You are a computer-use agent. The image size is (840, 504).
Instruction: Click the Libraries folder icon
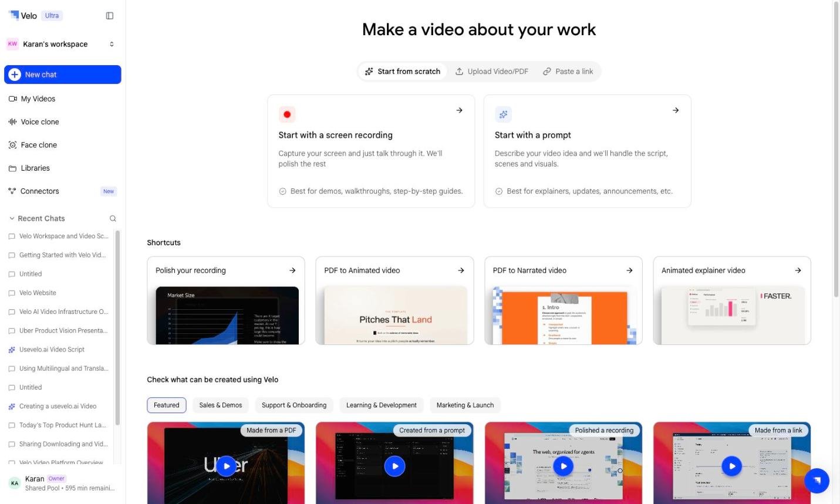pyautogui.click(x=12, y=168)
